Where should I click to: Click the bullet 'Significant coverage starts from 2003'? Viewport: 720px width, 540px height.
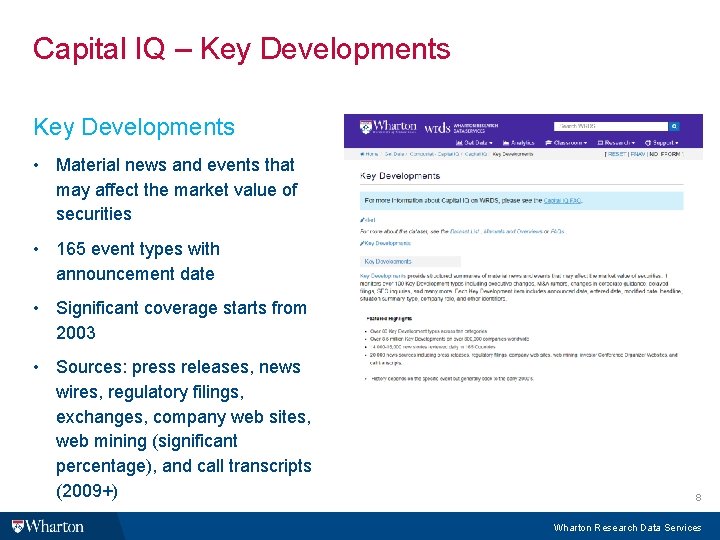coord(181,320)
